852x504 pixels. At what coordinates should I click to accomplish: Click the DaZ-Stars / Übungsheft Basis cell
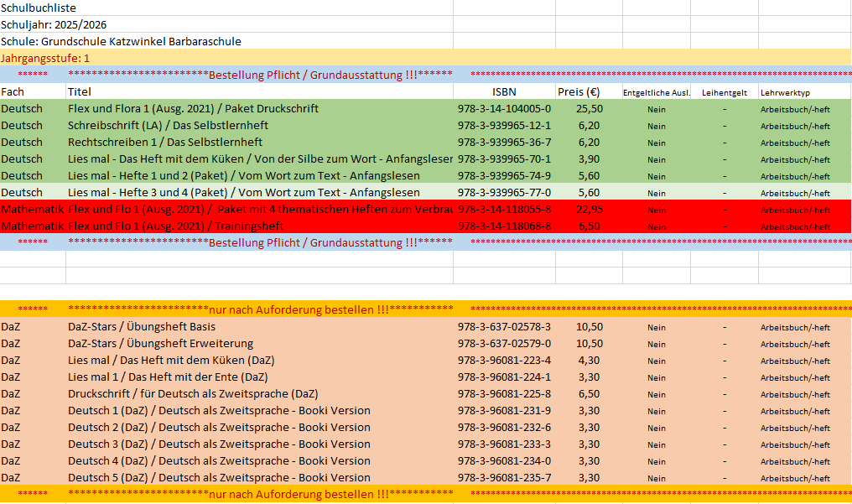coord(260,327)
